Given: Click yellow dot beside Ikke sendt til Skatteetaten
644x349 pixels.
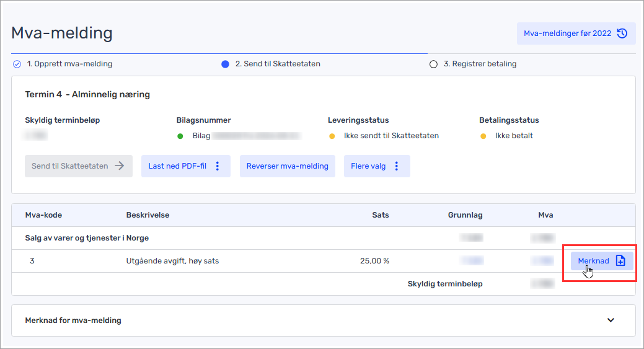Looking at the screenshot, I should coord(332,136).
